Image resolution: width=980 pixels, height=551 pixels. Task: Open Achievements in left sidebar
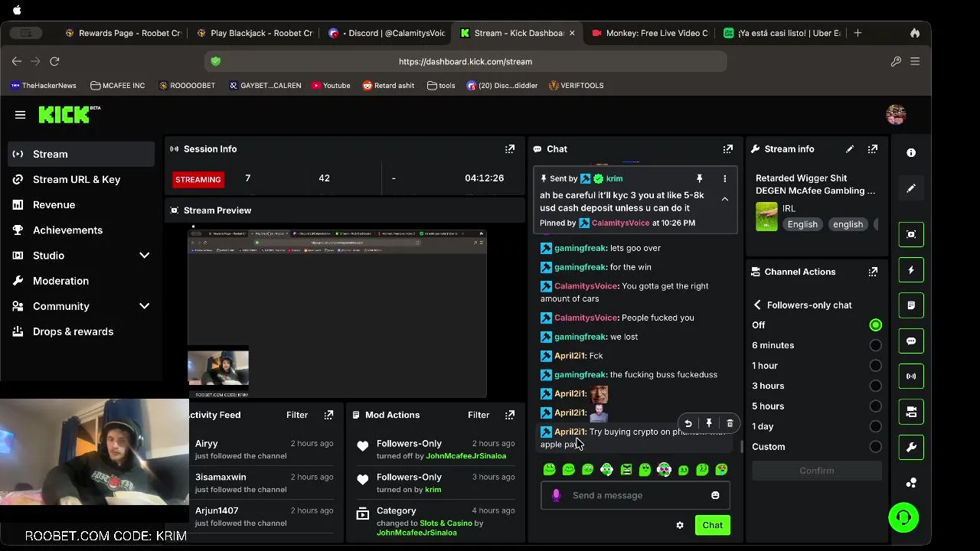81,230
